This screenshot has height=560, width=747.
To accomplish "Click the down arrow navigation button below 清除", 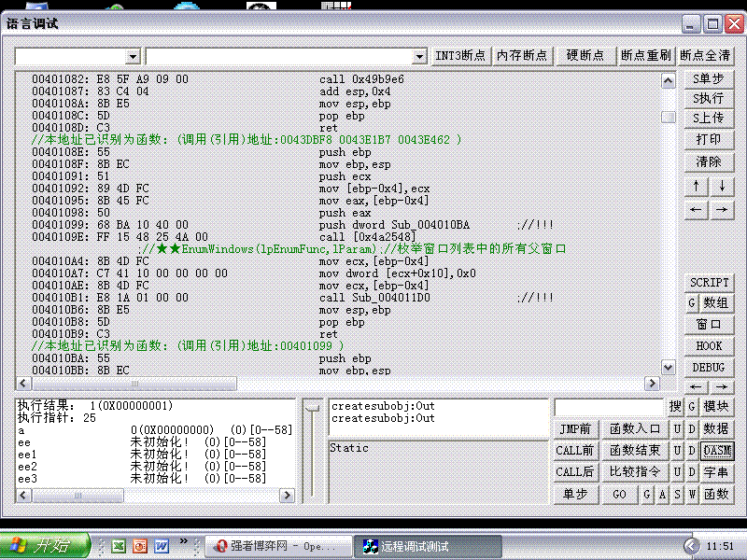I will point(722,186).
